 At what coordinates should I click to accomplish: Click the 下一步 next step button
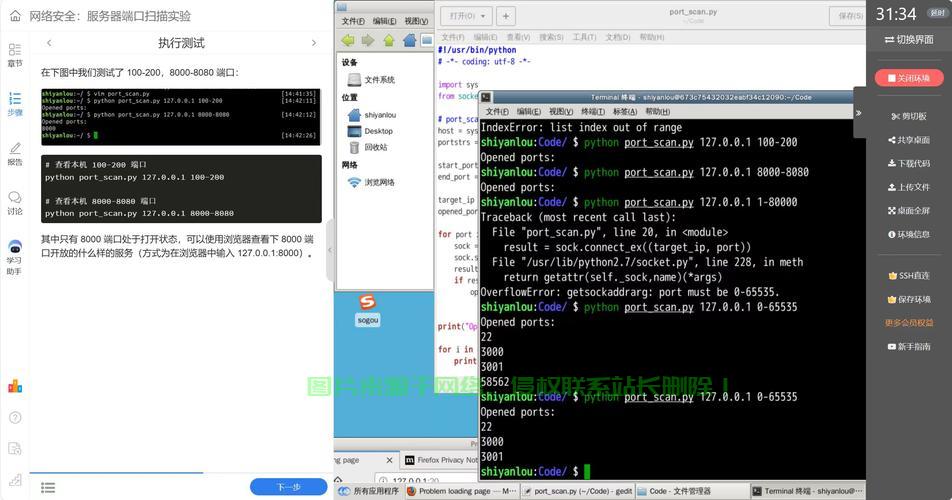pos(288,487)
